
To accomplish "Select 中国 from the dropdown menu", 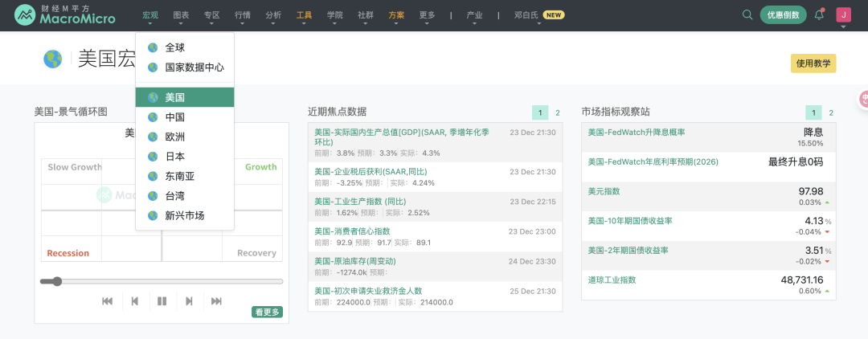I will (175, 117).
